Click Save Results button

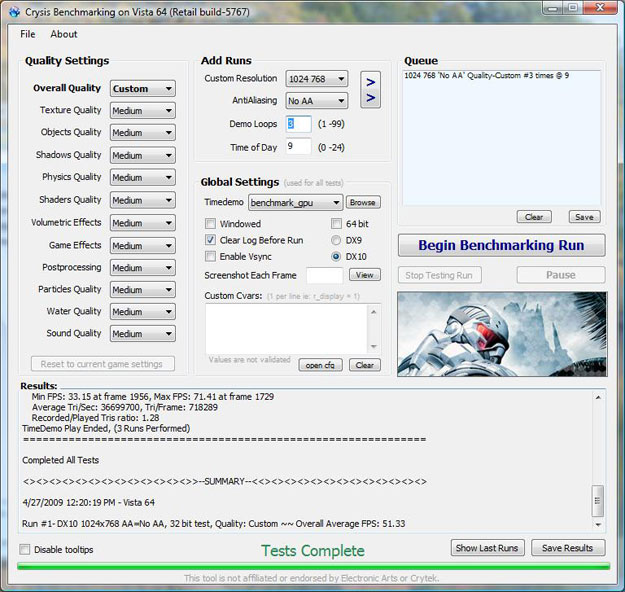[568, 548]
